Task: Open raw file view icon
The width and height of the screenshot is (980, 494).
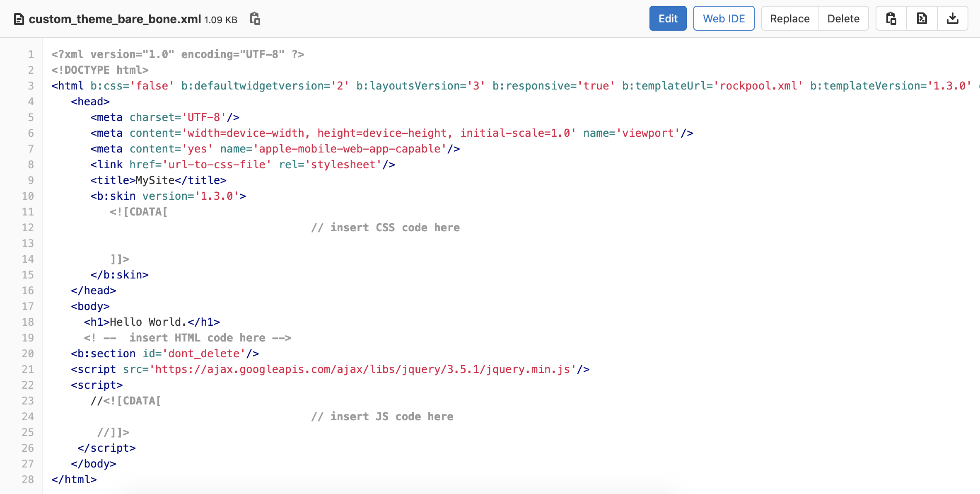Action: coord(922,19)
